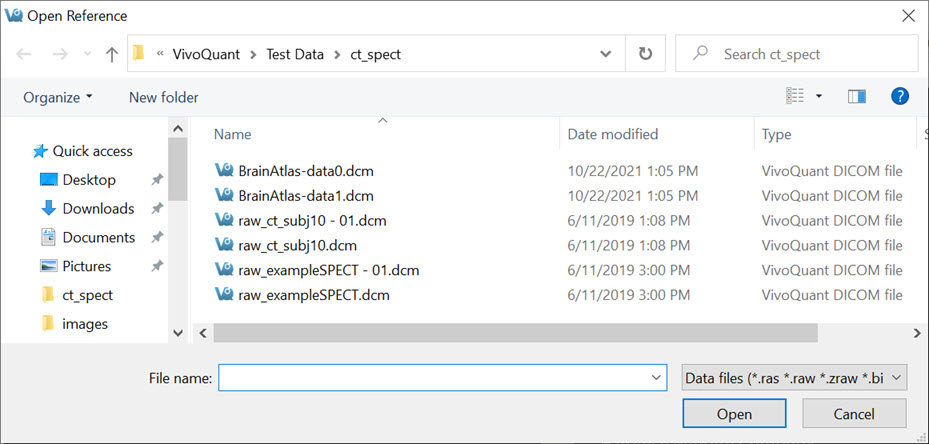The image size is (929, 444).
Task: Click the New folder button
Action: click(163, 97)
